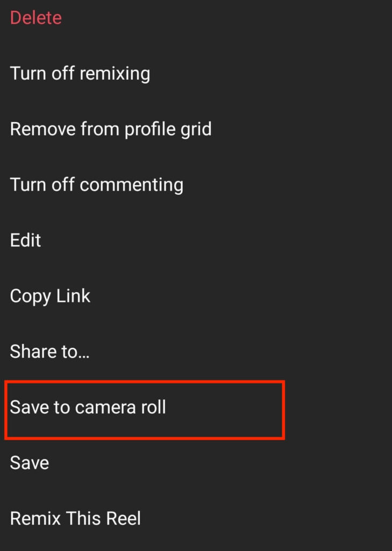Choose Remove from profile grid
The image size is (392, 551).
[111, 129]
